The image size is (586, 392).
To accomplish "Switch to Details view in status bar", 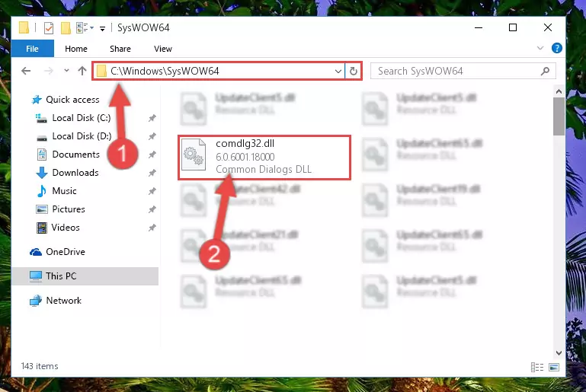I will [537, 368].
